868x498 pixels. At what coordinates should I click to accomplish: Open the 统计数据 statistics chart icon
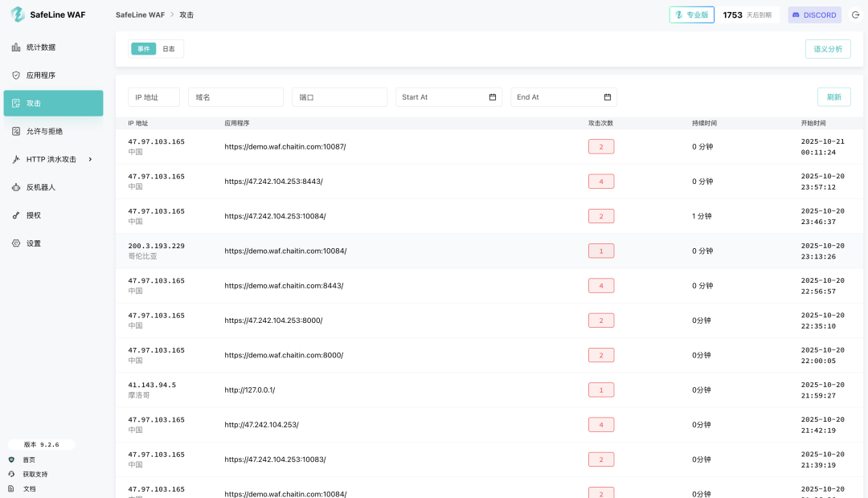(16, 47)
